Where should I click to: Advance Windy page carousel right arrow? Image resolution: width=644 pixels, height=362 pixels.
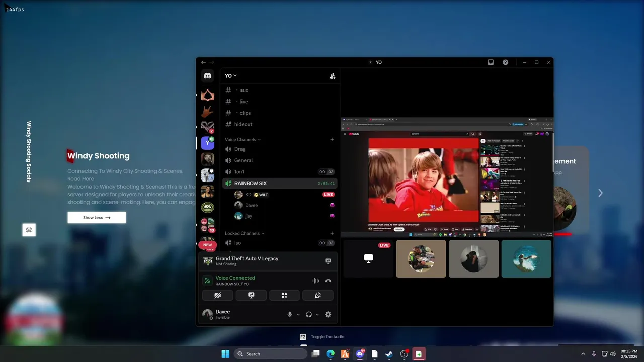[x=600, y=193]
